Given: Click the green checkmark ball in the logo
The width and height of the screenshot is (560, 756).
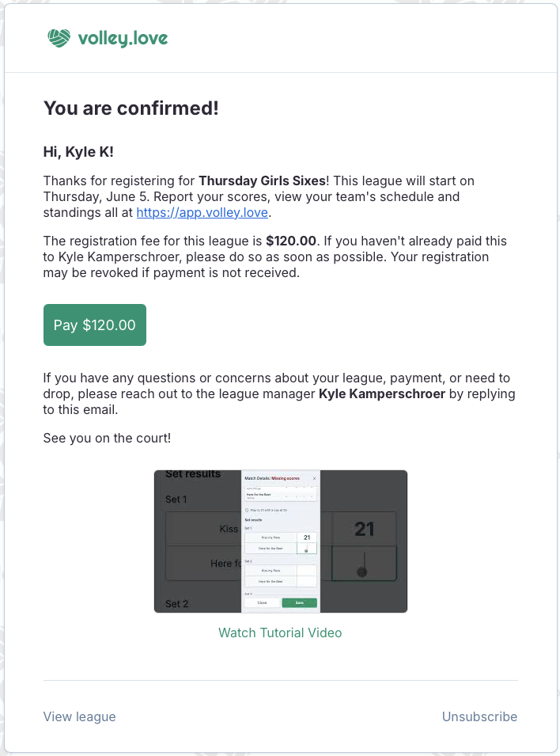Looking at the screenshot, I should (x=59, y=36).
